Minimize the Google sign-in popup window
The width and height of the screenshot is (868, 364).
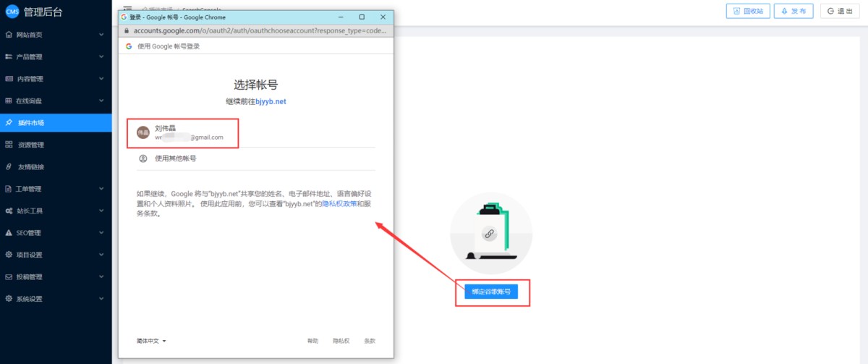pos(340,16)
